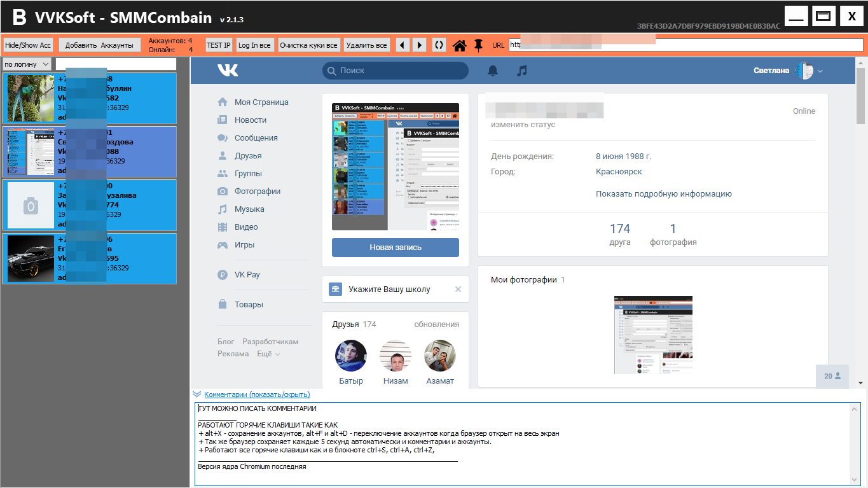868x488 pixels.
Task: Open VK music note icon
Action: [522, 71]
